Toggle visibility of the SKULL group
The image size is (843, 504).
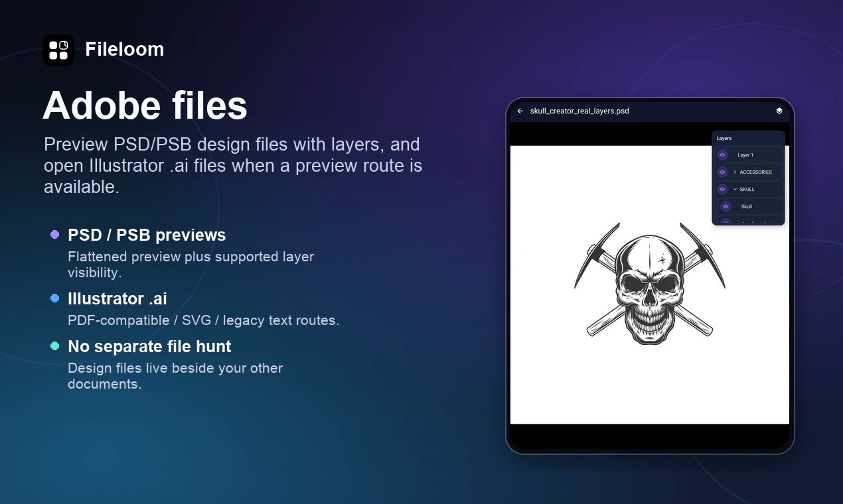point(722,189)
